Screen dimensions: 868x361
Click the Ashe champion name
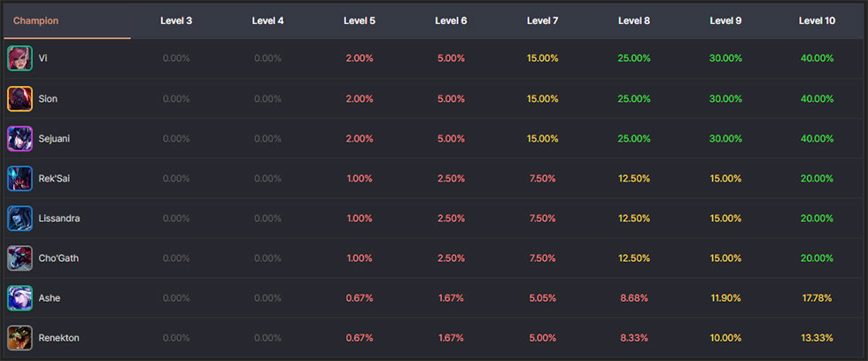coord(50,298)
